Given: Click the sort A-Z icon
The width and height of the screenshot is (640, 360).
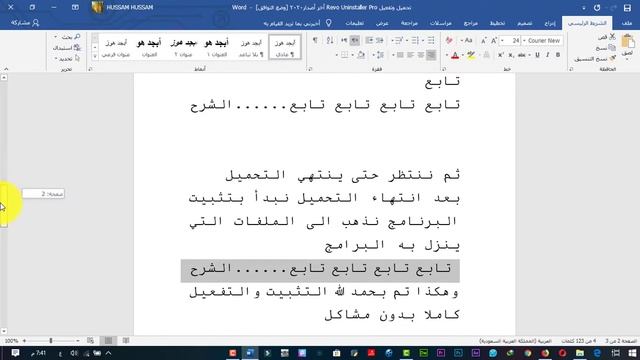Looking at the screenshot, I should (330, 40).
